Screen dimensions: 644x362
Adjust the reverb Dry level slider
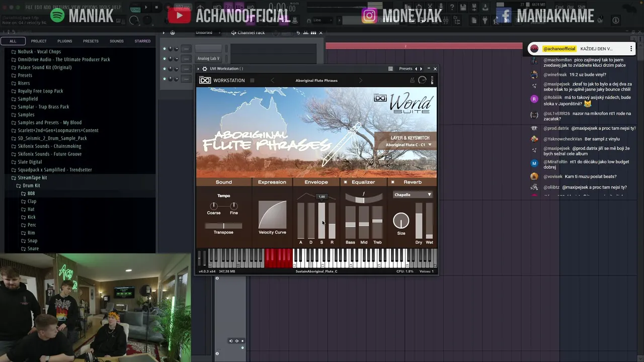click(x=419, y=221)
